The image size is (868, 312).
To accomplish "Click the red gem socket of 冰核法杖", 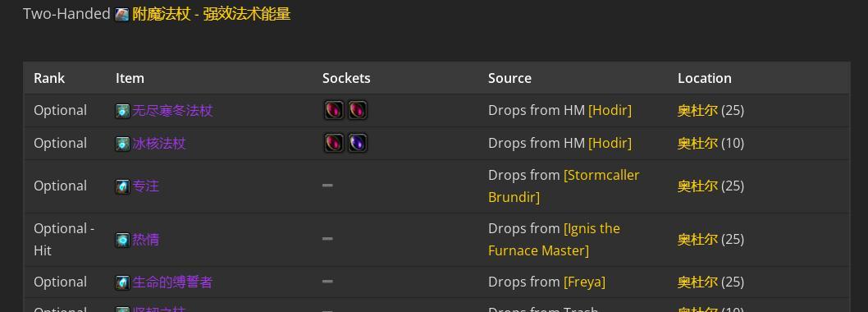I will tap(334, 143).
